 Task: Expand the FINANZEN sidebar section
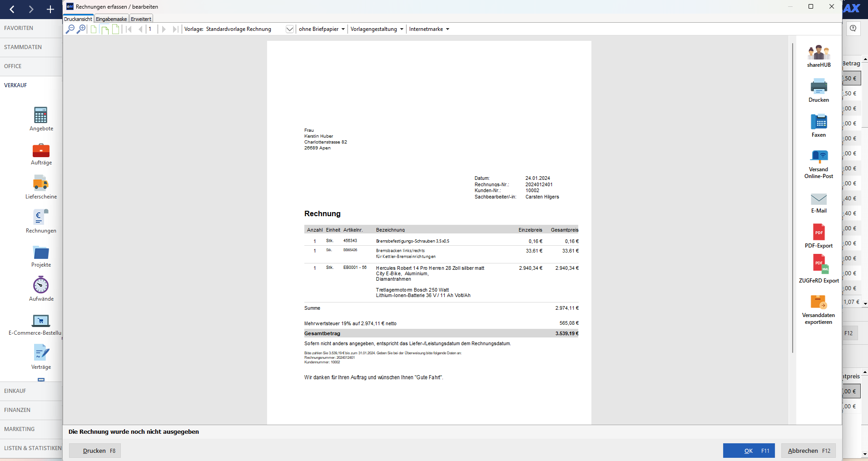[x=31, y=410]
